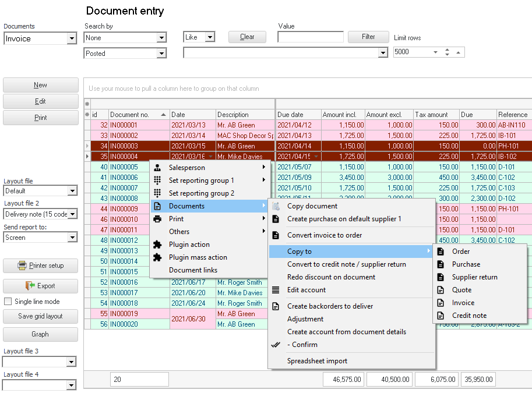Click the Copy document icon in submenu

[x=276, y=206]
